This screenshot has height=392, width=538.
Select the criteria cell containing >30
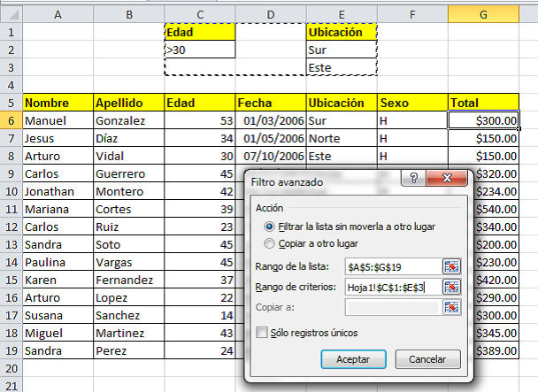200,50
